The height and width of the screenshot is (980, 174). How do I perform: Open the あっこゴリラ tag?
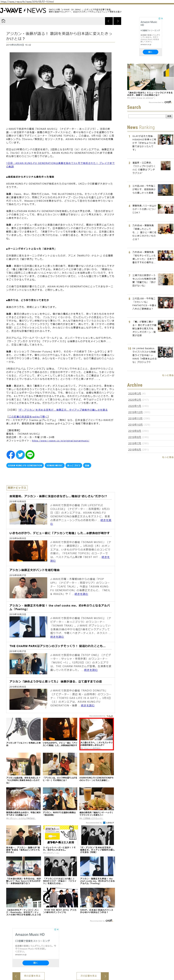74,465
